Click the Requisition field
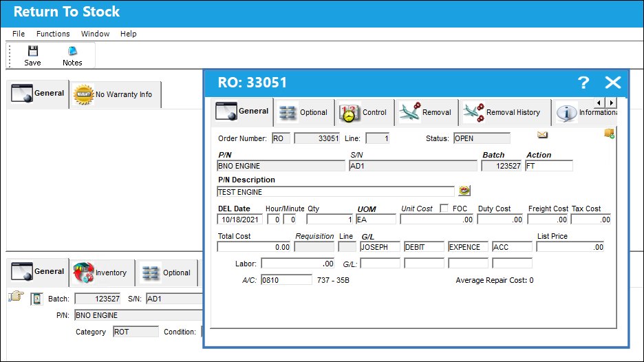 coord(314,247)
